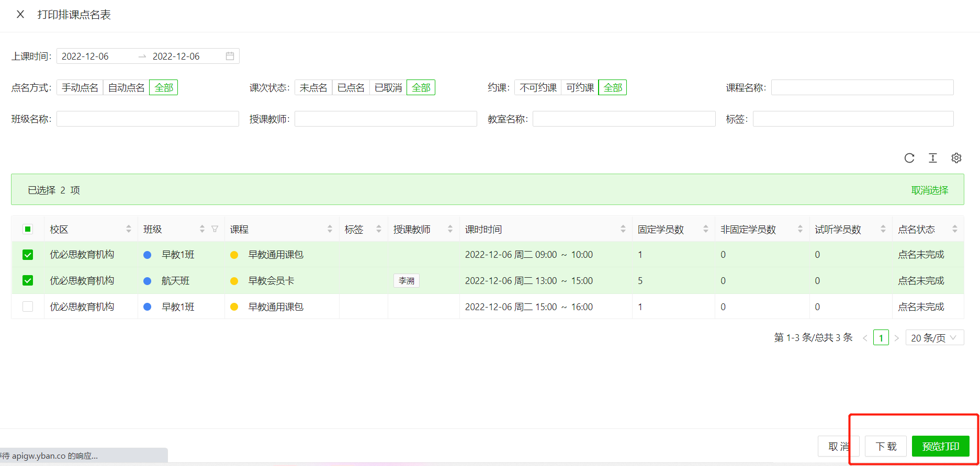Focus the 标签 filter input field
The image size is (980, 466).
pyautogui.click(x=853, y=119)
